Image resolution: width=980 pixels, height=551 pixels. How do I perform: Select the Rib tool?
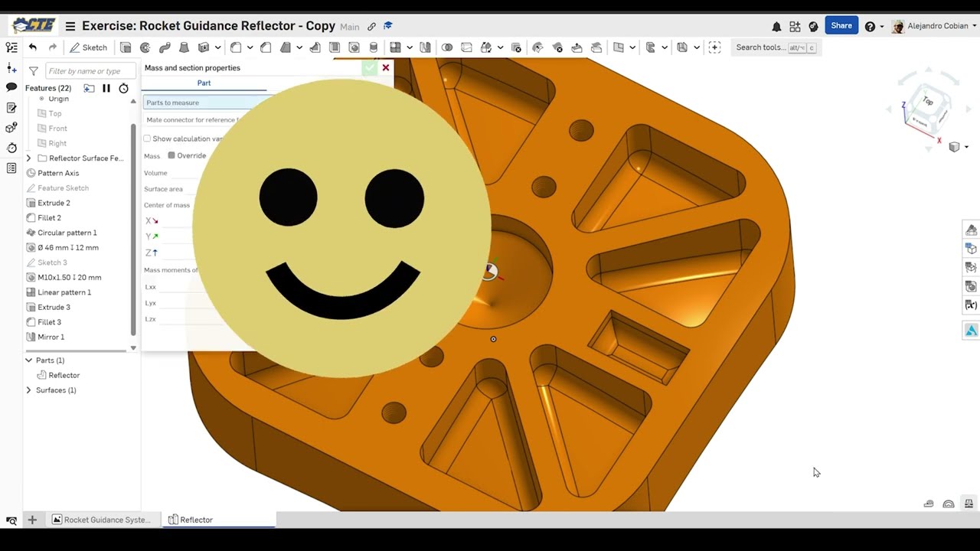(x=315, y=47)
